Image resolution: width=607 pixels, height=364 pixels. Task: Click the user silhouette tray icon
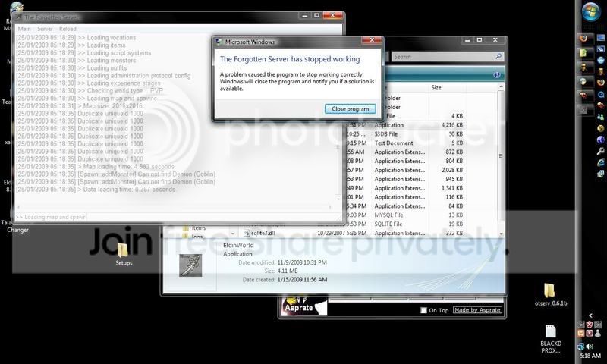click(598, 333)
